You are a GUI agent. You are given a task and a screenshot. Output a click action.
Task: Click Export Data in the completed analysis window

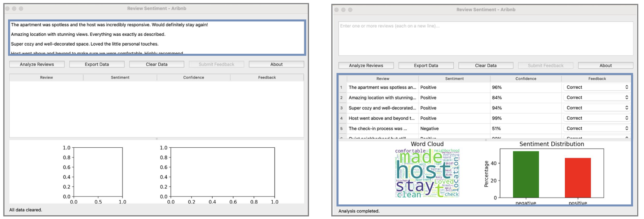426,65
